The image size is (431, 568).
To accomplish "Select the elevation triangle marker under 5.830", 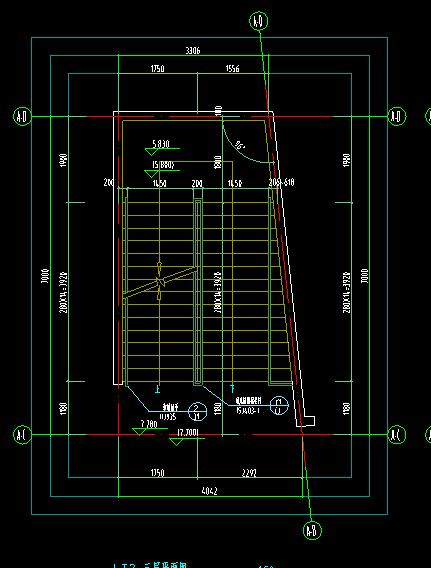I will coord(151,152).
